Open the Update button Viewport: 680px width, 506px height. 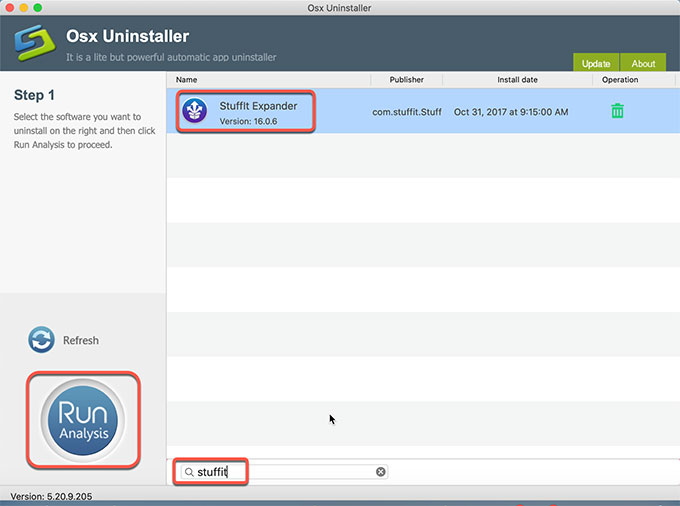coord(596,63)
